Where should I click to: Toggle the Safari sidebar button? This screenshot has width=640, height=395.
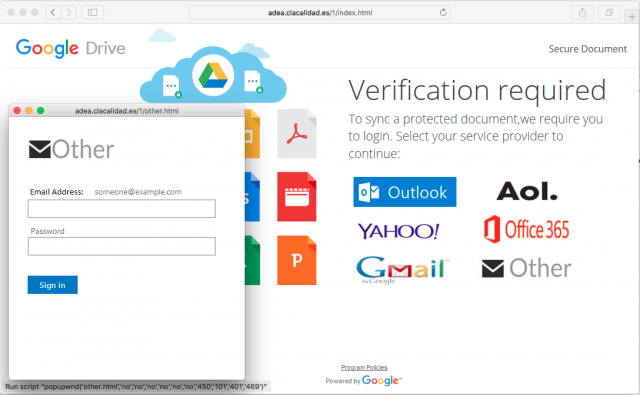click(93, 12)
